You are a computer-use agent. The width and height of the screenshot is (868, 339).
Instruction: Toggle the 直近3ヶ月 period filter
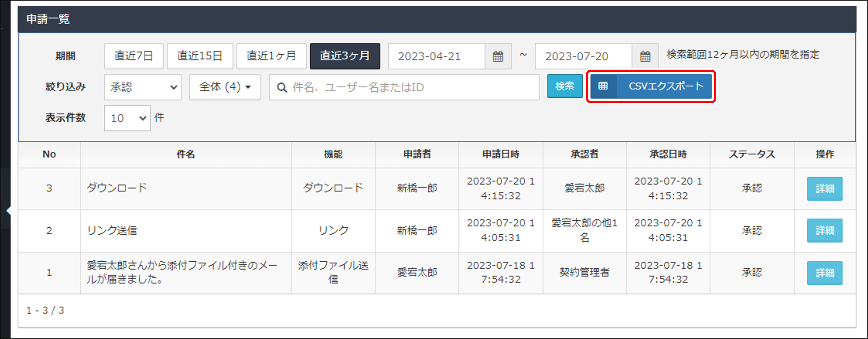point(345,56)
